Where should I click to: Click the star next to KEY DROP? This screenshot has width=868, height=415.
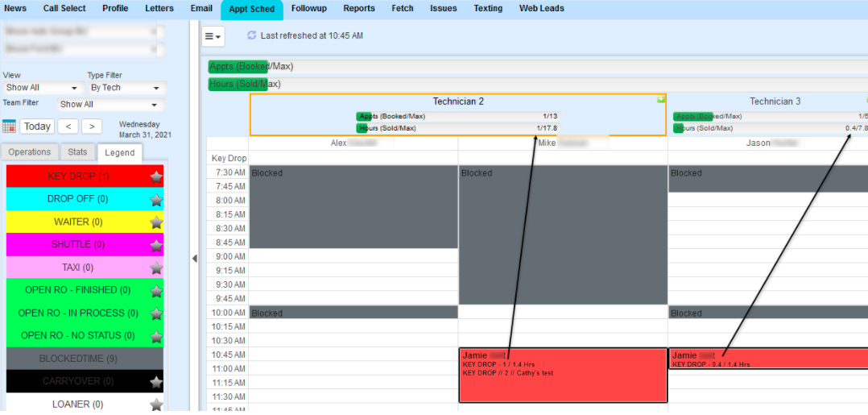point(156,176)
